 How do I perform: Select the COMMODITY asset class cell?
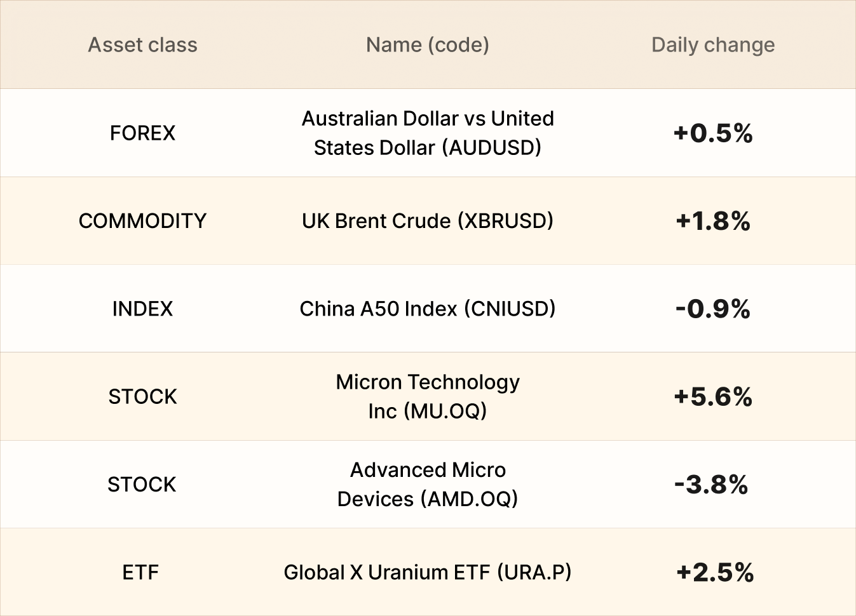tap(142, 221)
